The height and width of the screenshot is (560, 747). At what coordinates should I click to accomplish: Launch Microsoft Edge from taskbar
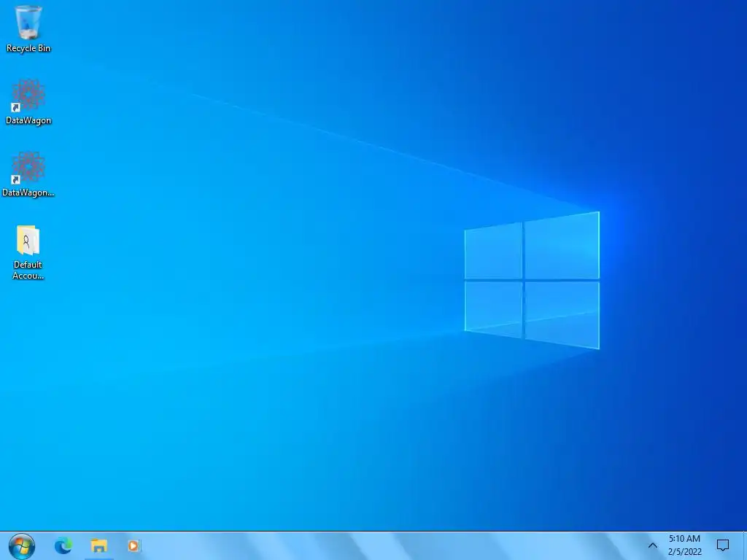(x=63, y=545)
